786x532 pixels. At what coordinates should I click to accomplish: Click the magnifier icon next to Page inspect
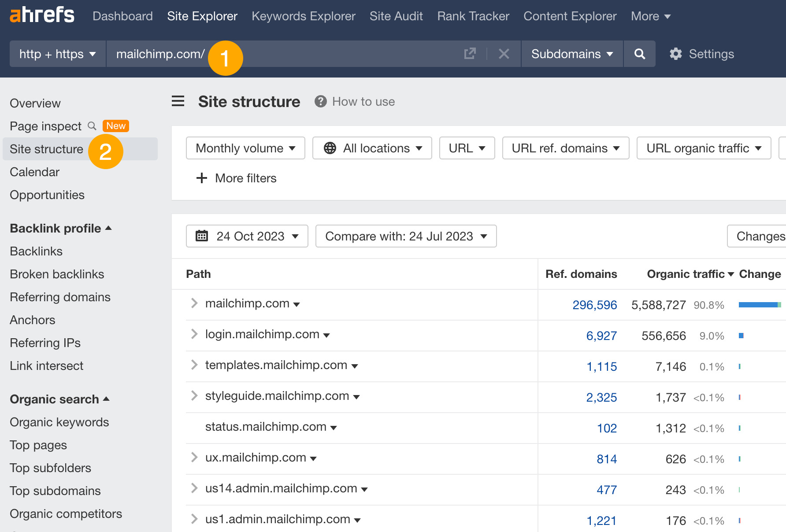(92, 126)
